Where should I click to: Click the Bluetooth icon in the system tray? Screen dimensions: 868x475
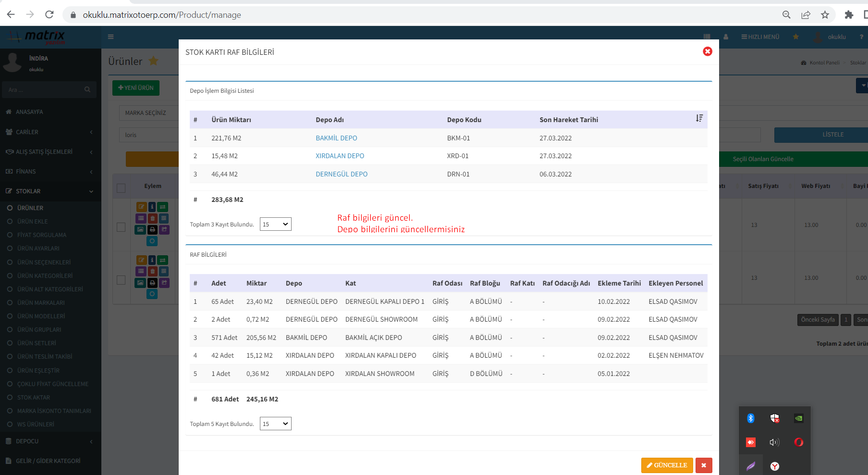coord(750,418)
